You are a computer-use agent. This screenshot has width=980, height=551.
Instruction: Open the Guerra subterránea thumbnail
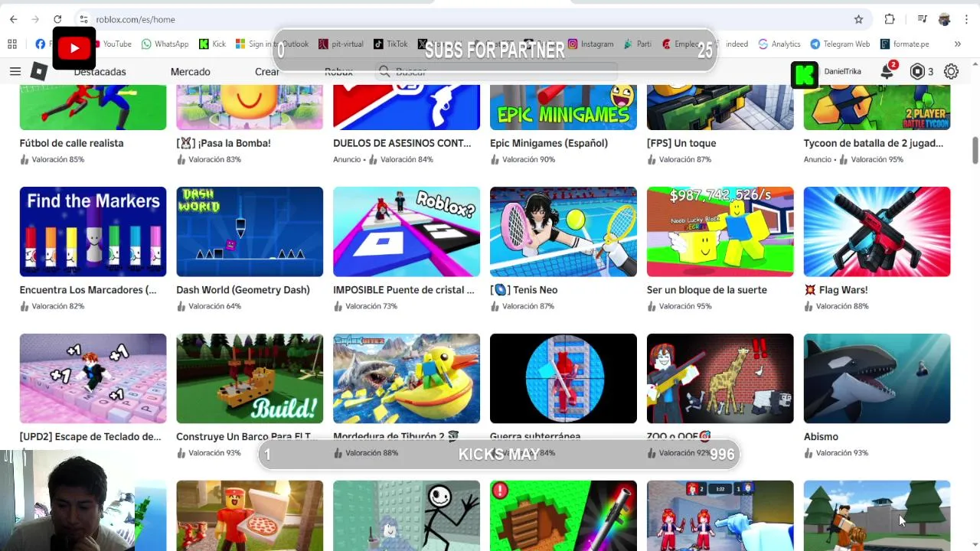(563, 378)
